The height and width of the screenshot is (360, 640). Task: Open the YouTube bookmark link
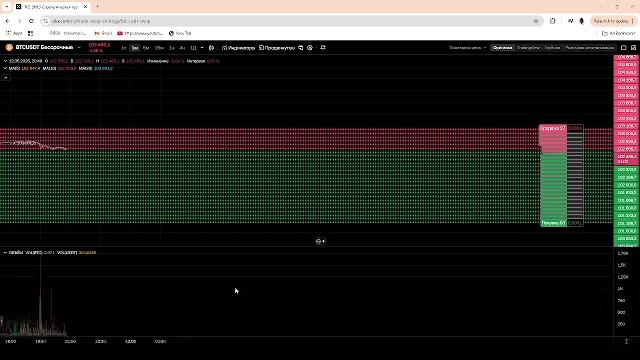pos(140,33)
